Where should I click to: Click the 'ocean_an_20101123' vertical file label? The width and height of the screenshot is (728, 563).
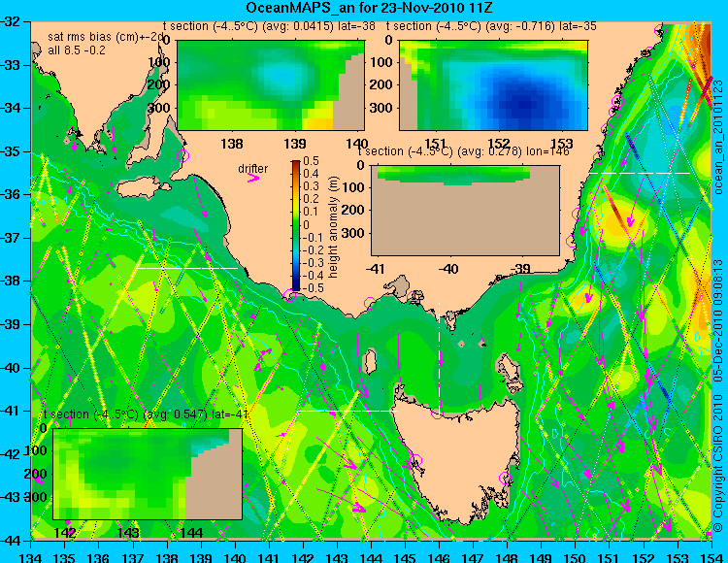pyautogui.click(x=717, y=137)
